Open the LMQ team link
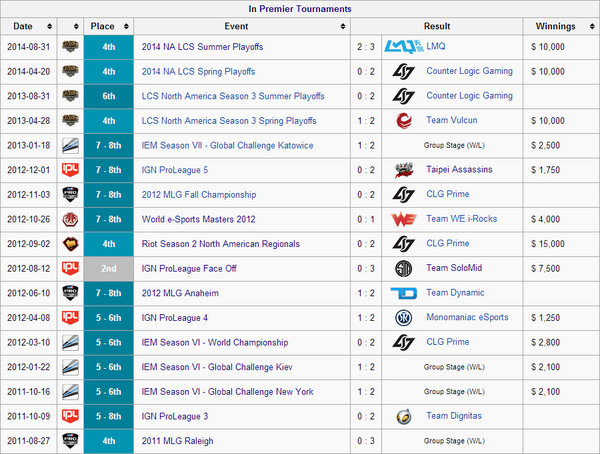 (x=436, y=46)
